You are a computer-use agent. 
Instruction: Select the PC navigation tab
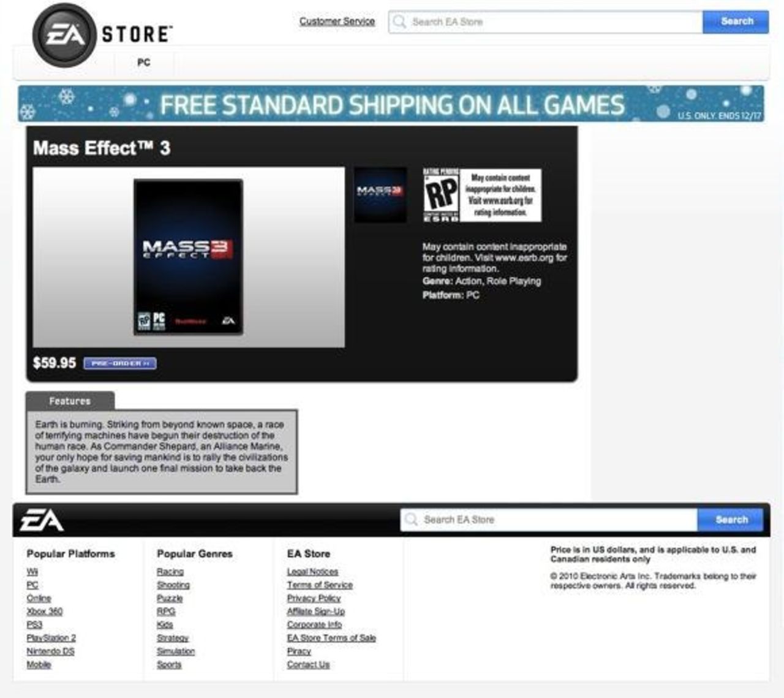tap(143, 62)
